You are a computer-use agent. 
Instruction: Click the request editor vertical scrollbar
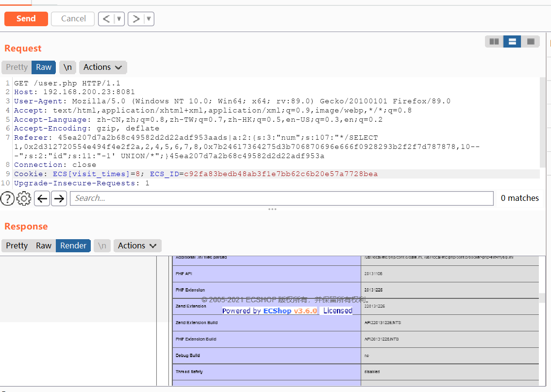click(x=543, y=123)
